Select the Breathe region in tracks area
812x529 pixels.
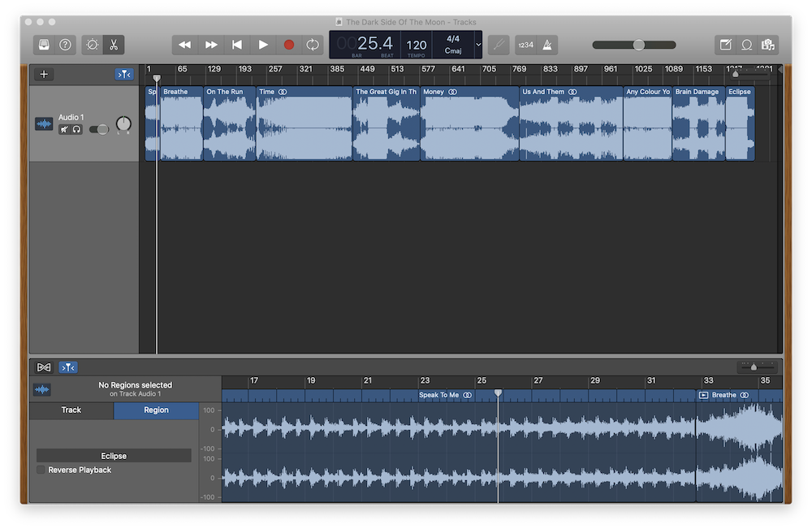(x=181, y=124)
